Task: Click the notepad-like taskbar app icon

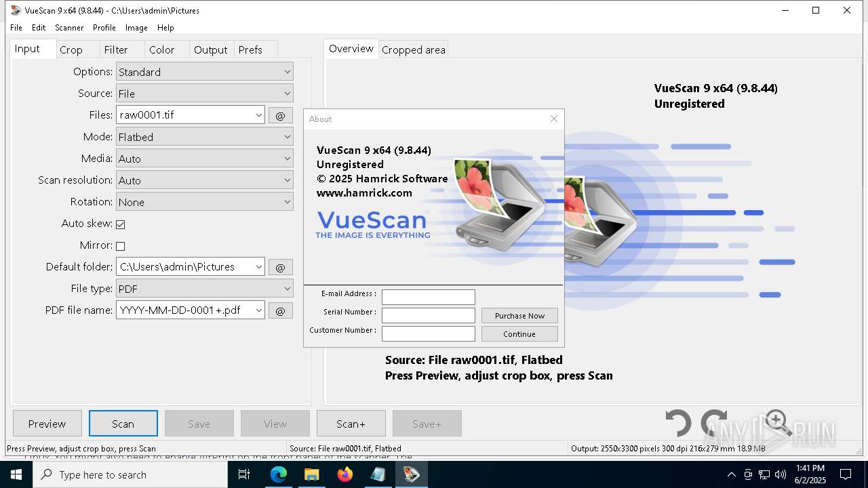Action: click(x=378, y=474)
